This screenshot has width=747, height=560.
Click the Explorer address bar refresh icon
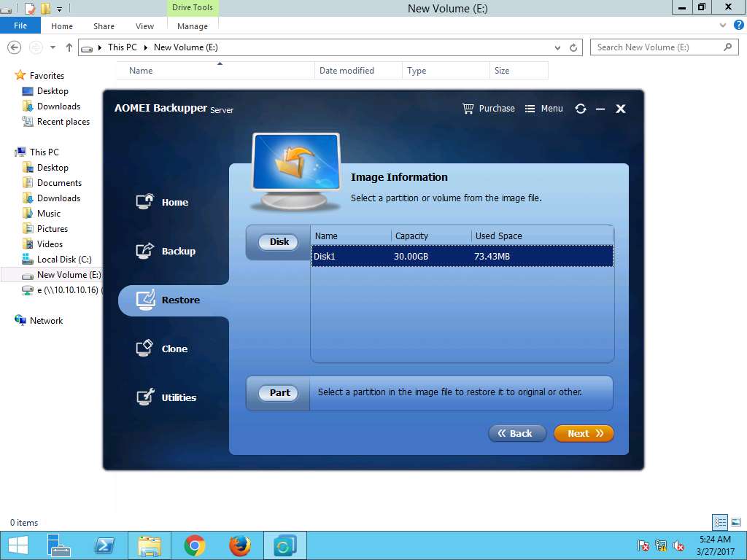click(573, 47)
